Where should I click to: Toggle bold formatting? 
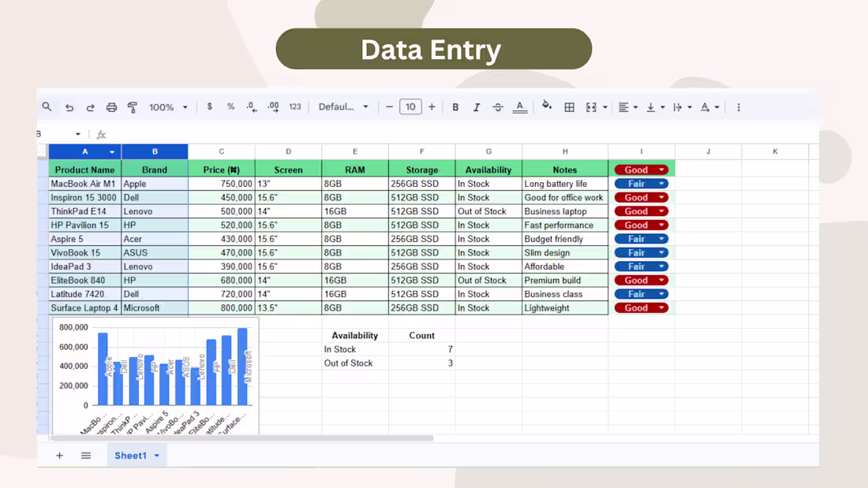[x=455, y=107]
